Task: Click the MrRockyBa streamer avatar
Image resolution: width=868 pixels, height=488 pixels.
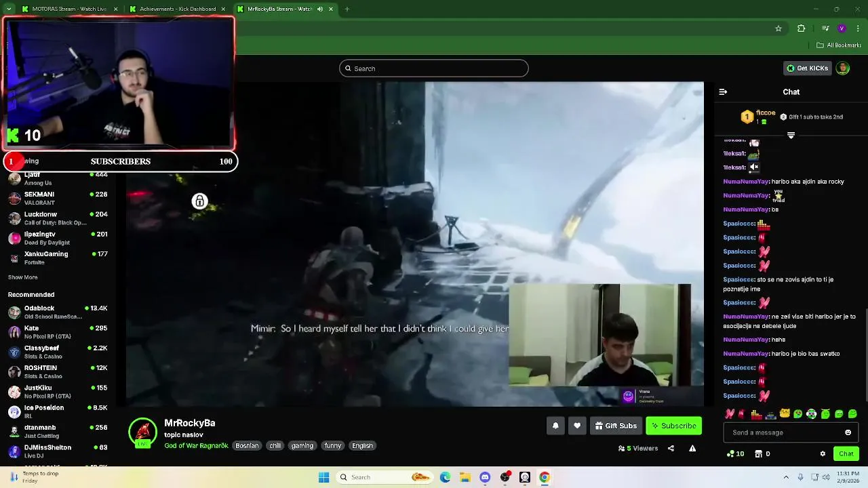Action: [x=142, y=432]
